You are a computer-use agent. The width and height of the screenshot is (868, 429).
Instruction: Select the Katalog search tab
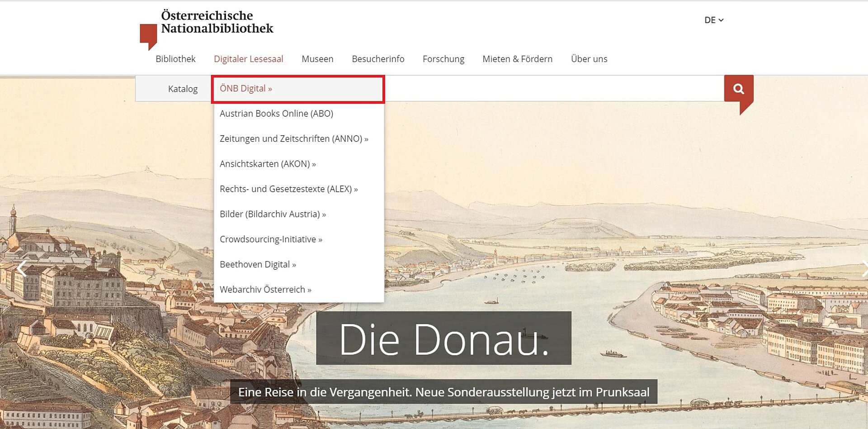[x=183, y=89]
